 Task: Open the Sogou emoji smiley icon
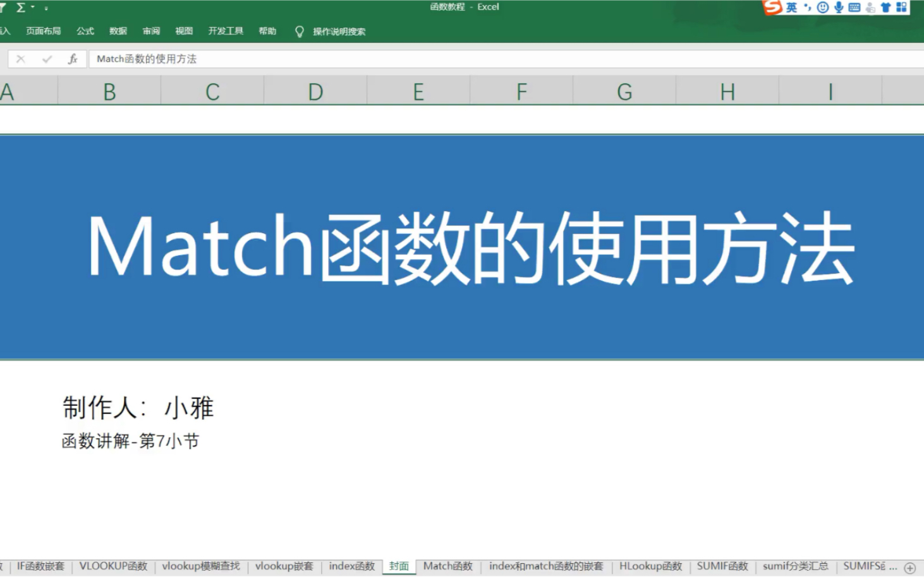pyautogui.click(x=822, y=8)
